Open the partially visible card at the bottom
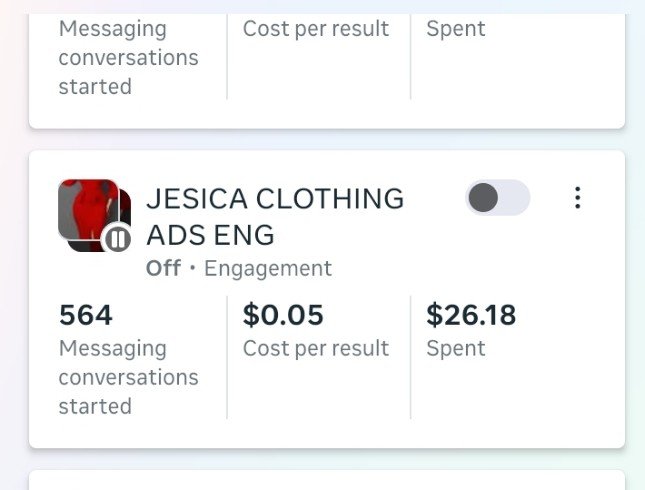This screenshot has height=490, width=645. [x=326, y=480]
